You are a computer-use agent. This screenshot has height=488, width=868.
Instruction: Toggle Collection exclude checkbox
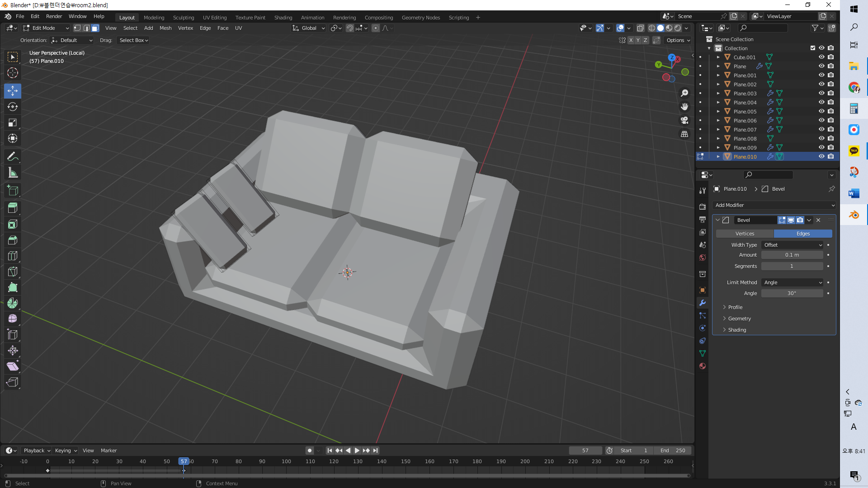click(x=812, y=48)
